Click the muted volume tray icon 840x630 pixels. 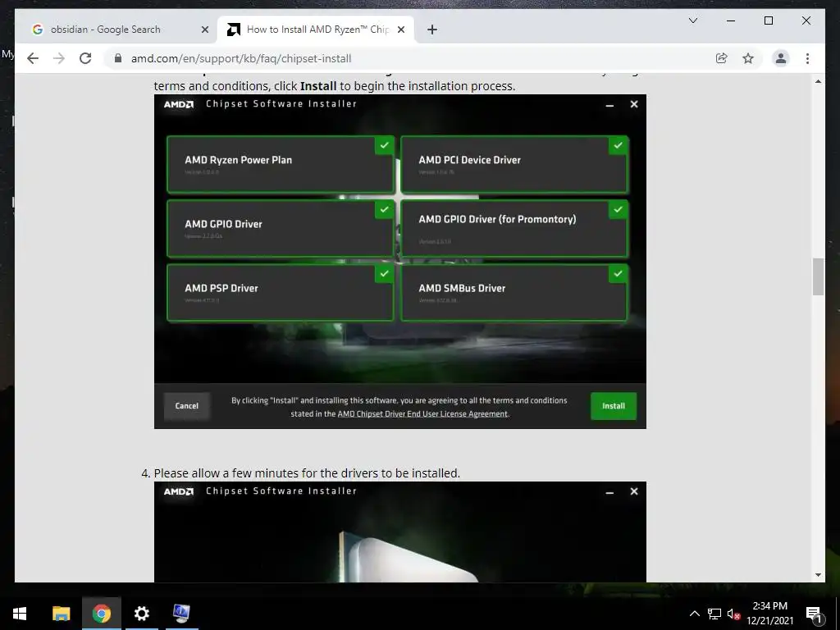tap(733, 614)
